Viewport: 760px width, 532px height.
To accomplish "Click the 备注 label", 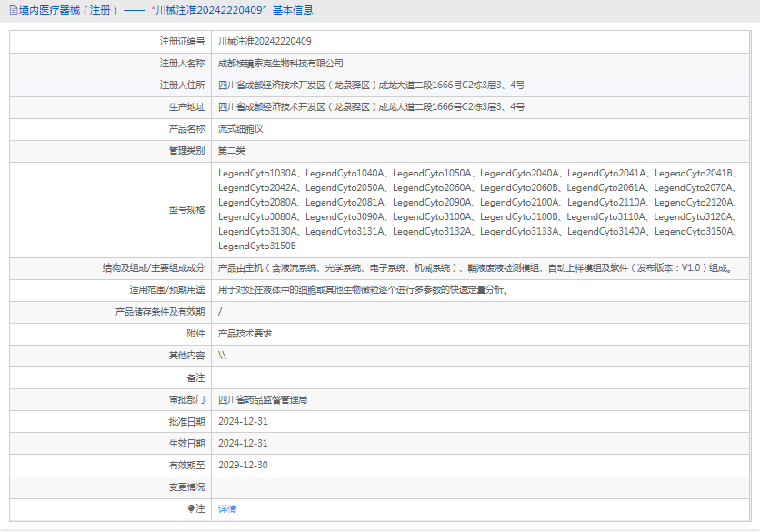I will point(195,377).
